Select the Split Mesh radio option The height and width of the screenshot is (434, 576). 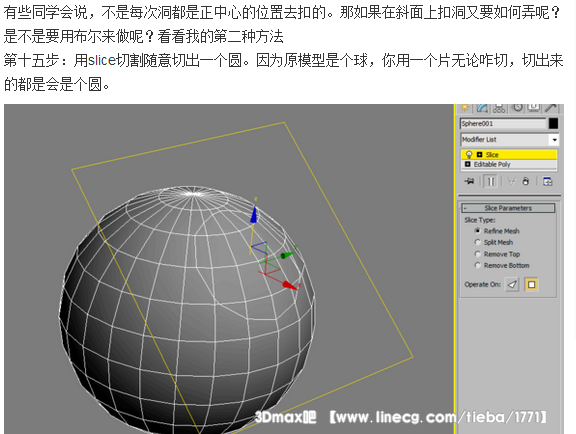pyautogui.click(x=477, y=242)
